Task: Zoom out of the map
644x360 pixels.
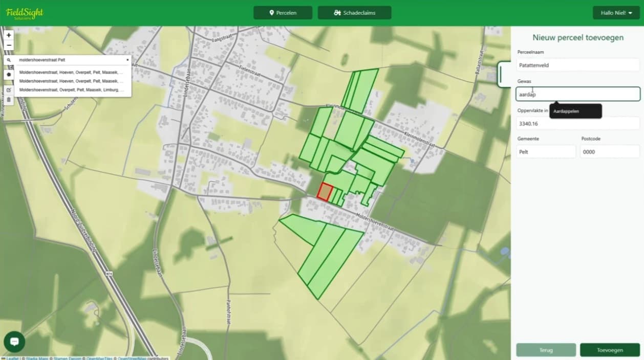Action: pyautogui.click(x=9, y=45)
